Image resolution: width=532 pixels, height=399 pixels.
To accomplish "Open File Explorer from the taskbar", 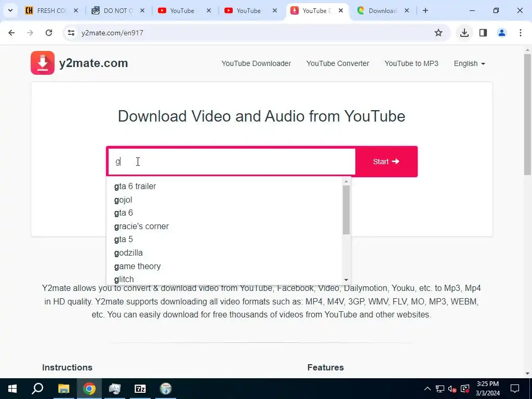I will tap(63, 389).
